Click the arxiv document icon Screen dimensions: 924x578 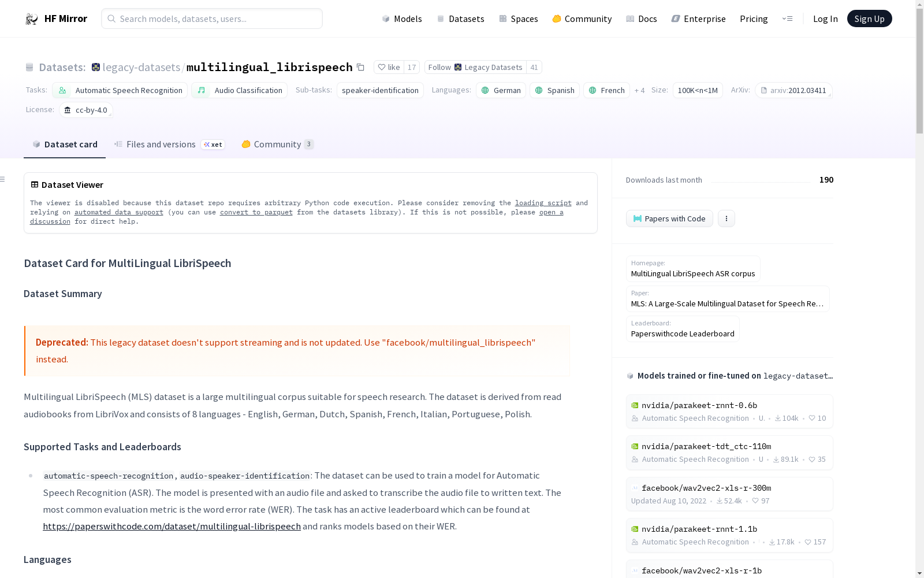tap(764, 90)
